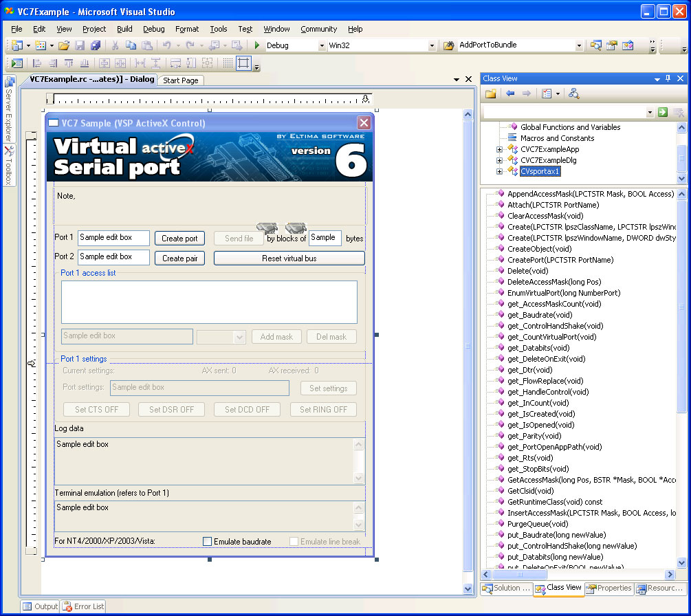Open the Build menu
The width and height of the screenshot is (691, 616).
pos(124,29)
